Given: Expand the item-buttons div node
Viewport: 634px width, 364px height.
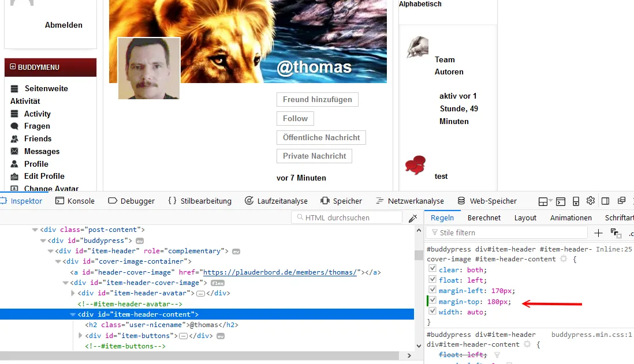Looking at the screenshot, I should 80,335.
